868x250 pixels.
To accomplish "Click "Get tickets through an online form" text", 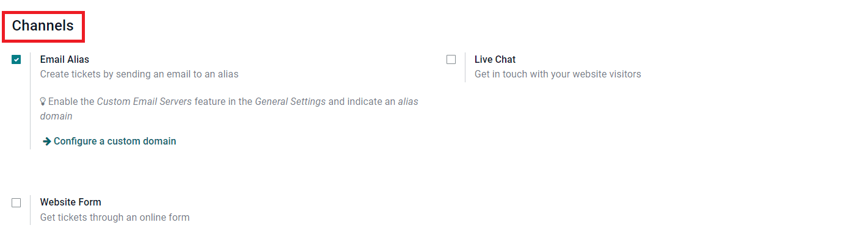I will (115, 217).
